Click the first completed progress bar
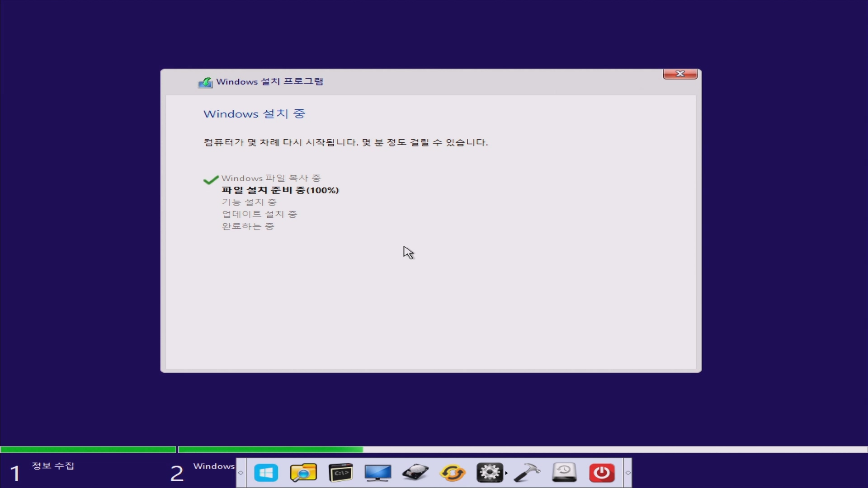Viewport: 868px width, 488px height. pos(88,450)
